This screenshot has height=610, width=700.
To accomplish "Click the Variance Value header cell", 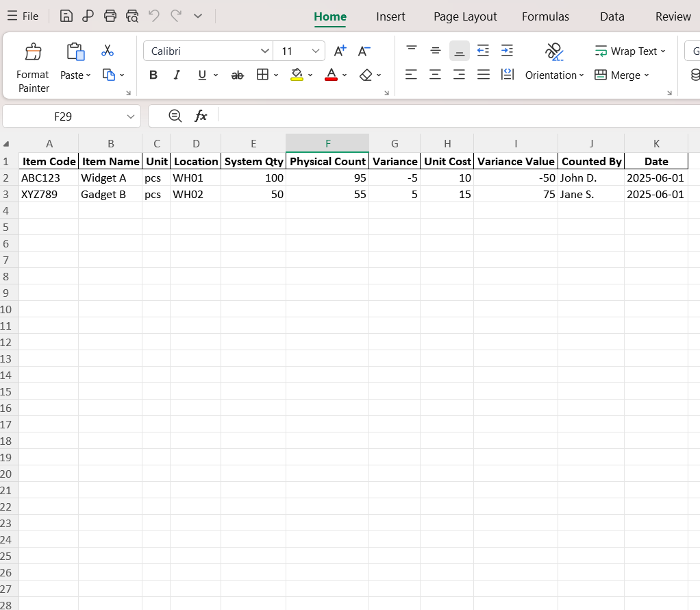I will tap(516, 161).
